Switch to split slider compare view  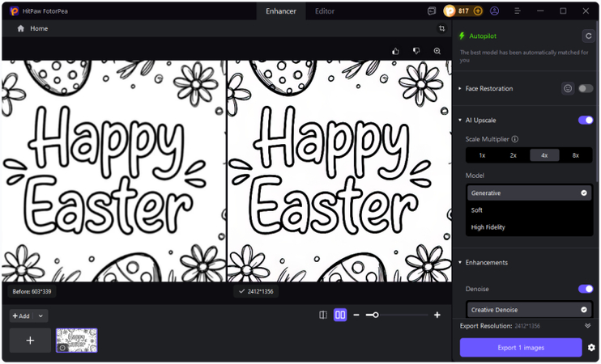(x=323, y=315)
